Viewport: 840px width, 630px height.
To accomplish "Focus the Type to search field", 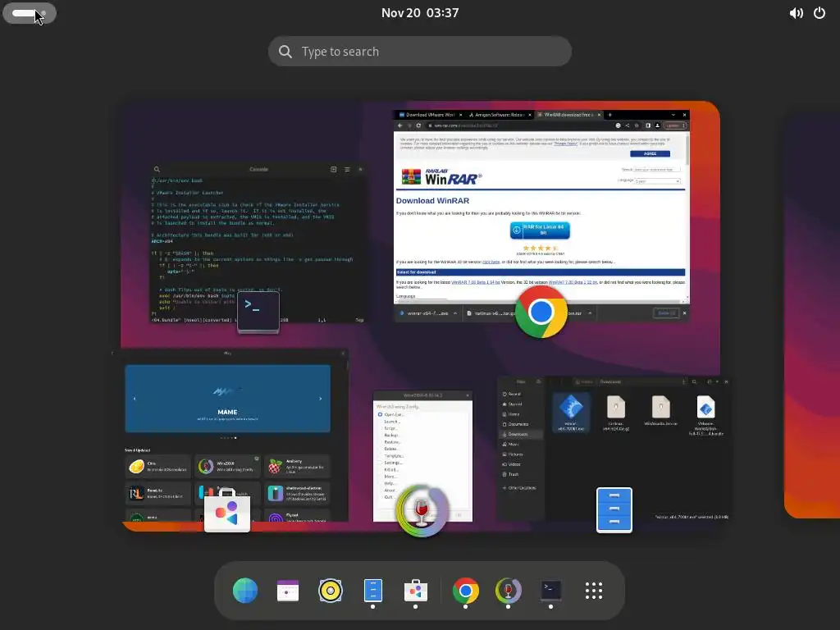I will pos(420,52).
